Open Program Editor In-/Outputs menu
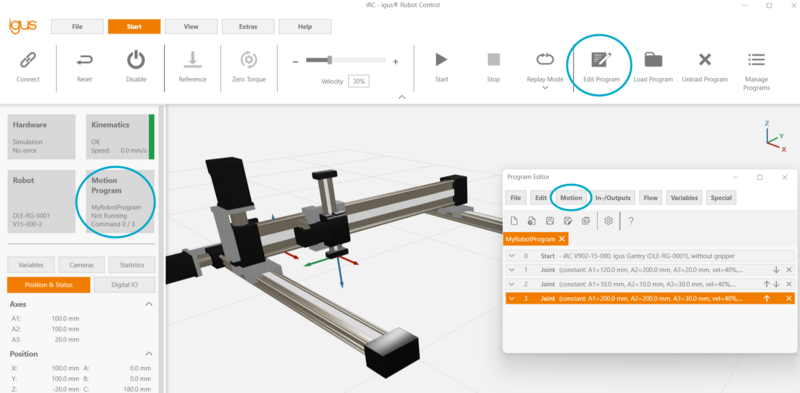This screenshot has height=393, width=800. click(x=613, y=198)
